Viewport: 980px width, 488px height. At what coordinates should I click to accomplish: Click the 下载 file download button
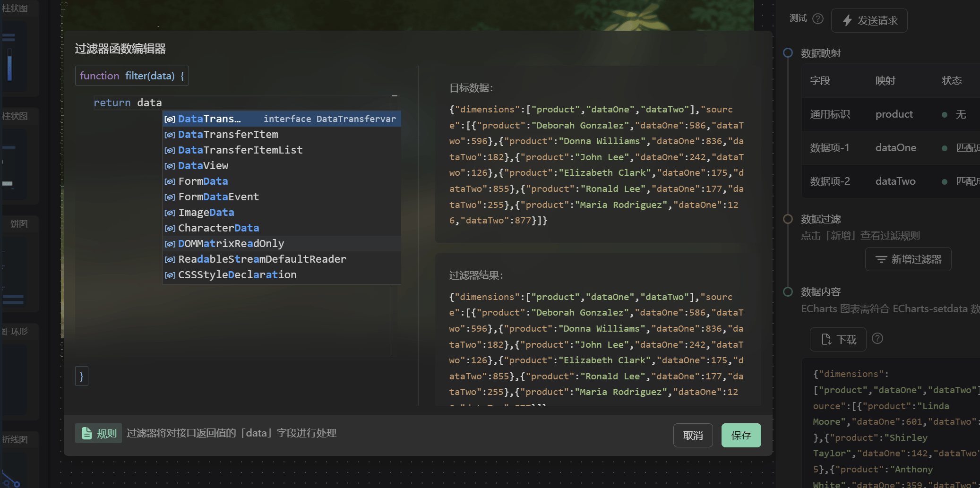point(838,340)
